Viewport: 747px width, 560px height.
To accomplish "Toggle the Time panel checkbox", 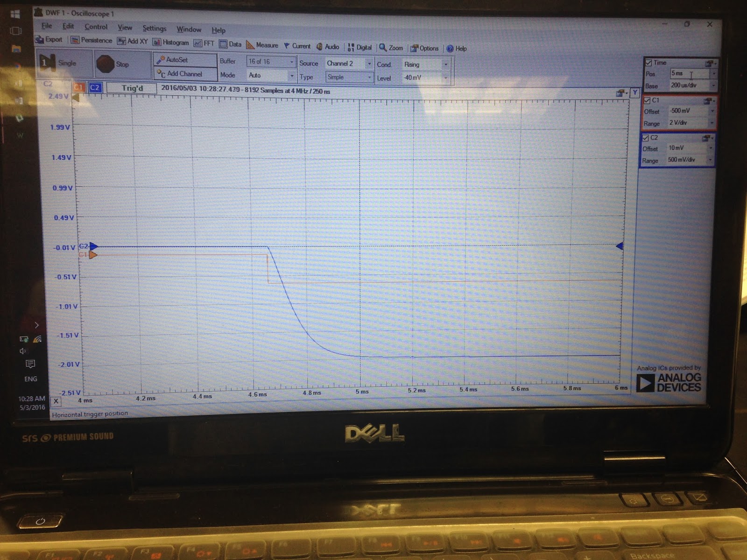I will click(x=648, y=62).
